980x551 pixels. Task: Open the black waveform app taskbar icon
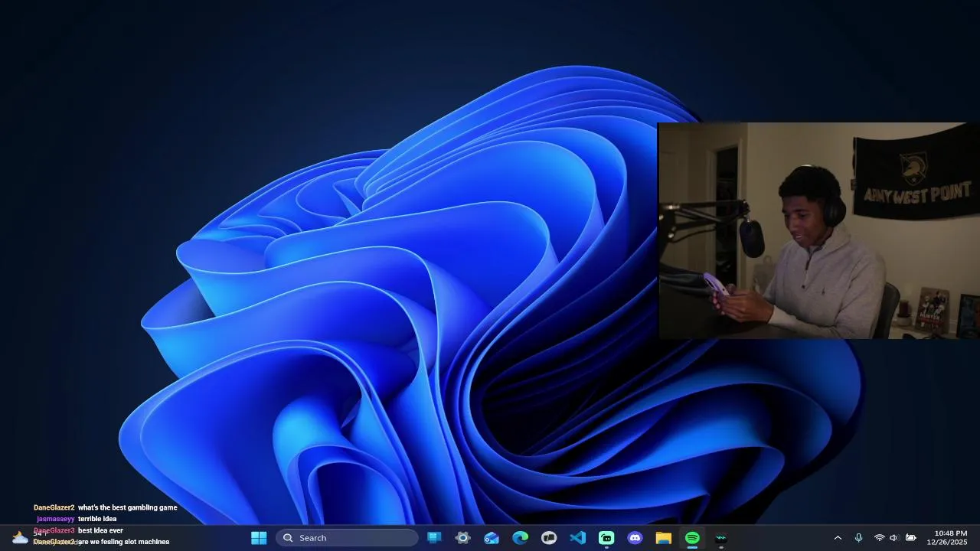tap(720, 538)
